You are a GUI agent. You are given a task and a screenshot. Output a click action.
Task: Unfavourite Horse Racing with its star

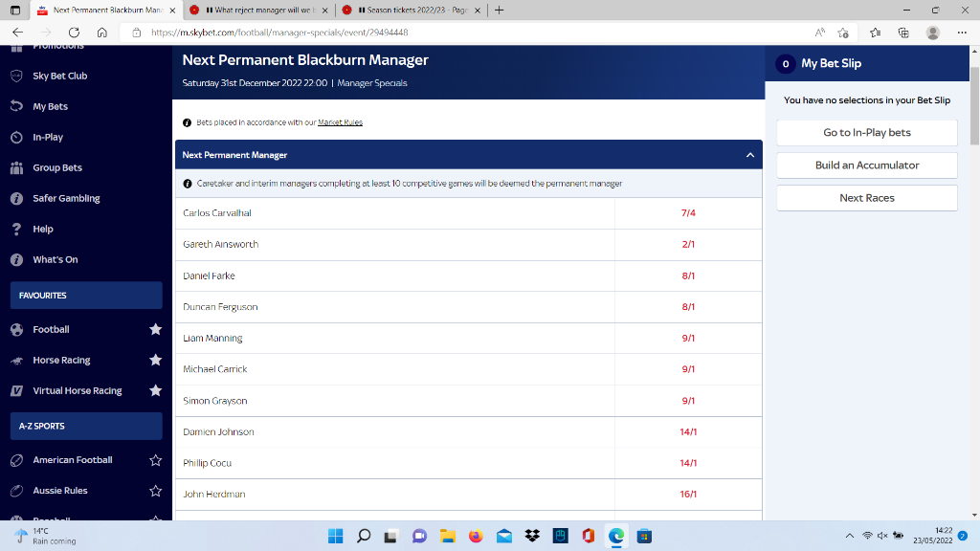[x=156, y=360]
